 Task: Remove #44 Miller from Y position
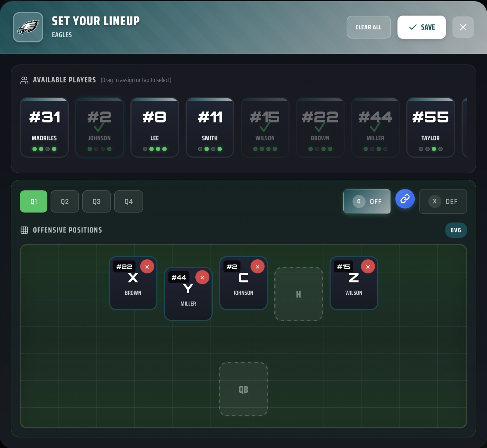point(202,277)
